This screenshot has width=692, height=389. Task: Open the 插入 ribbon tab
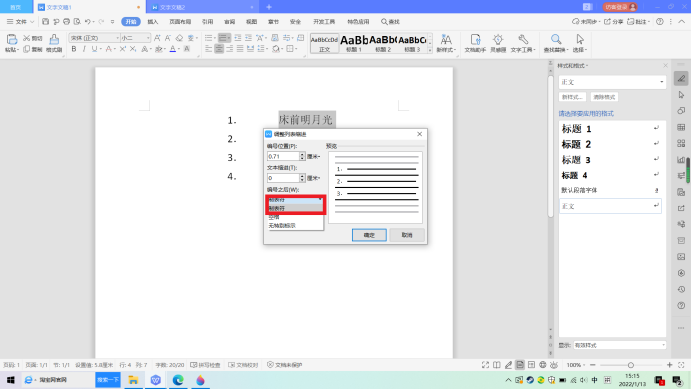(153, 22)
